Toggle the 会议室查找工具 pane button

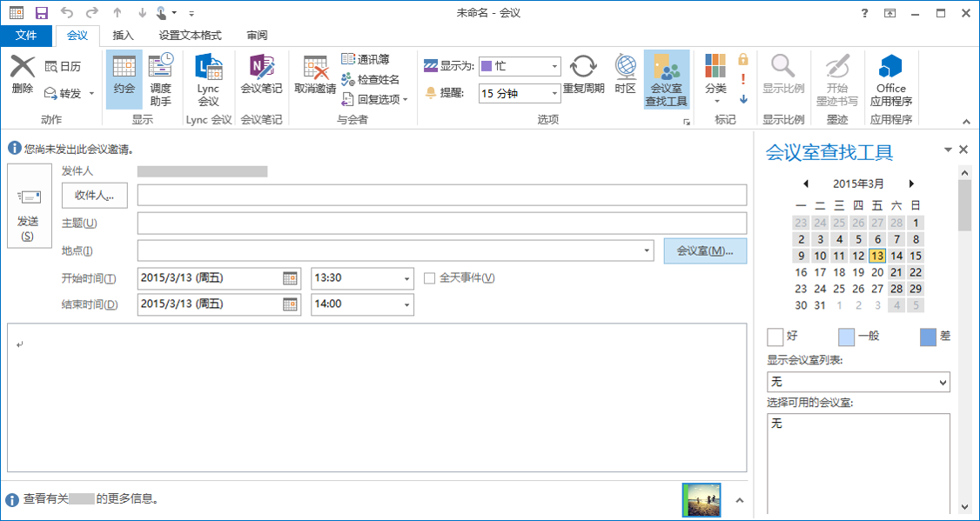point(667,78)
